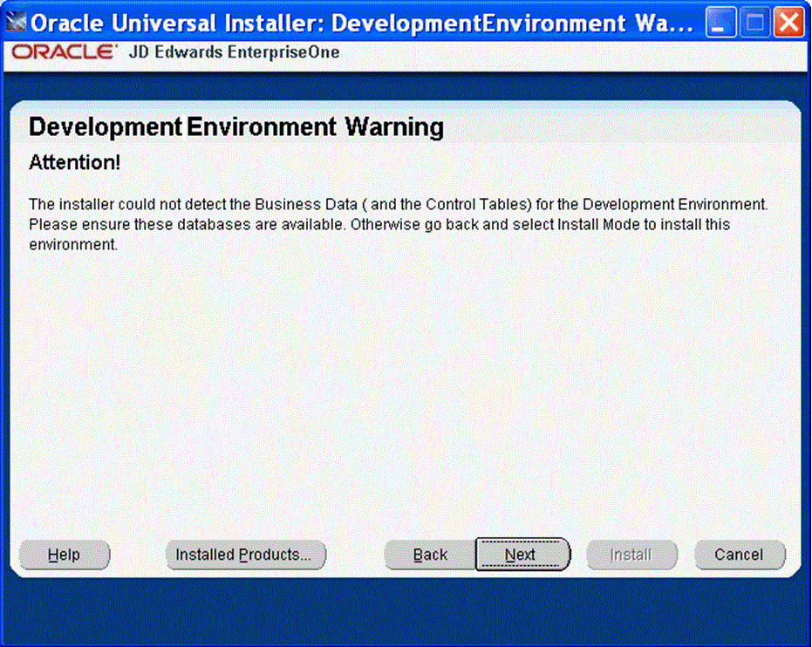Click the JD Edwards EnterpriseOne label
812x647 pixels.
pyautogui.click(x=234, y=52)
